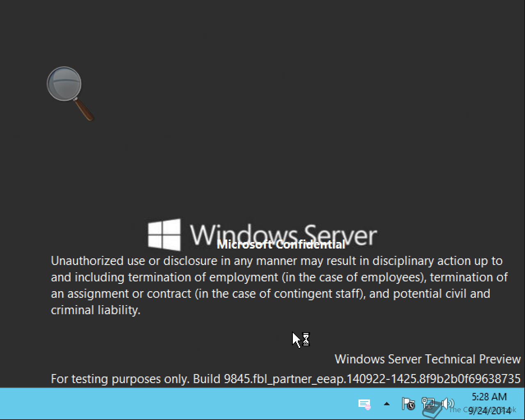Click the speaker volume icon
This screenshot has width=525, height=420.
coord(448,404)
